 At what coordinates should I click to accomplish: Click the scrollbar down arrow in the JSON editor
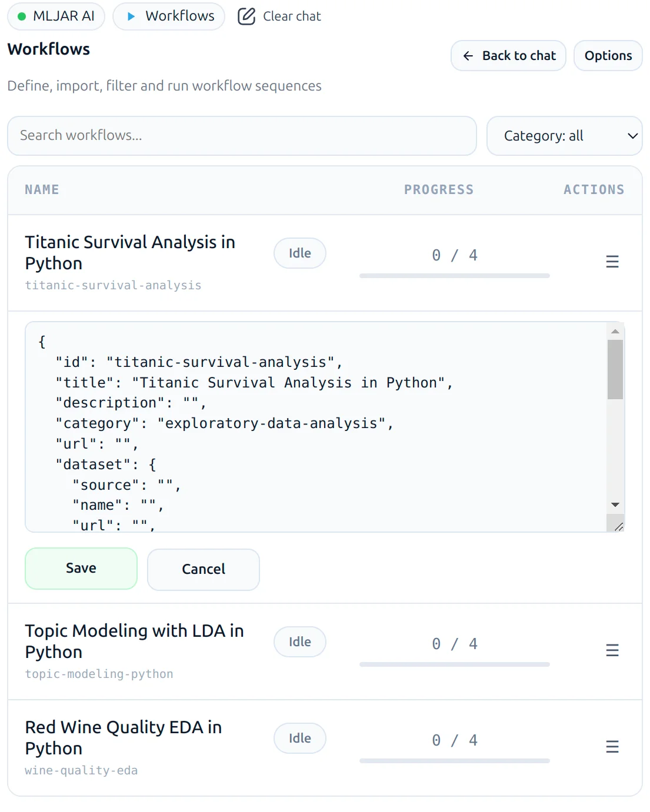(615, 504)
